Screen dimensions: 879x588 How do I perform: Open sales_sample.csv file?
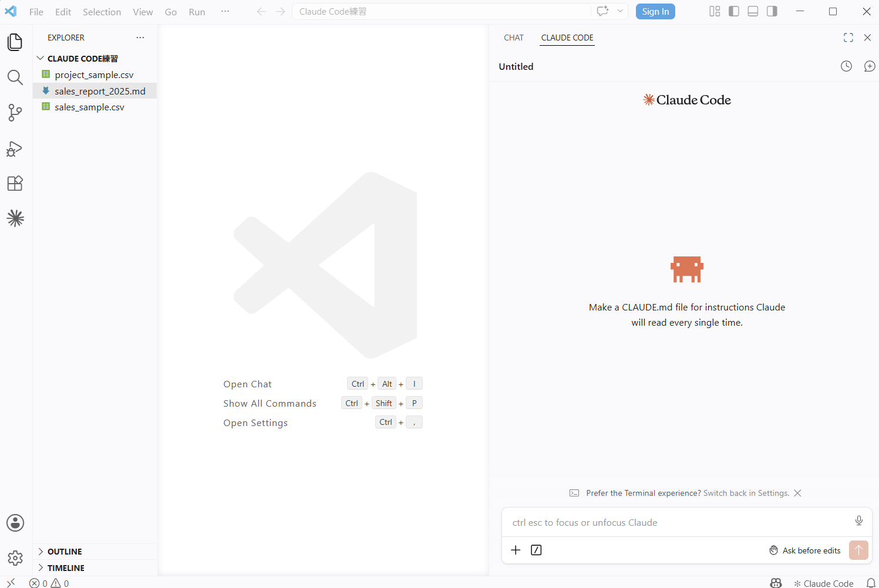pyautogui.click(x=95, y=107)
